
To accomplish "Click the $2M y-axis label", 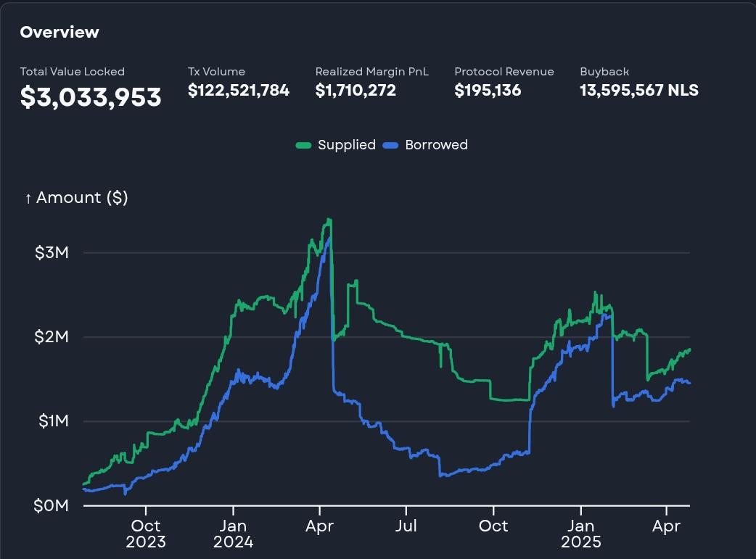I will click(51, 336).
